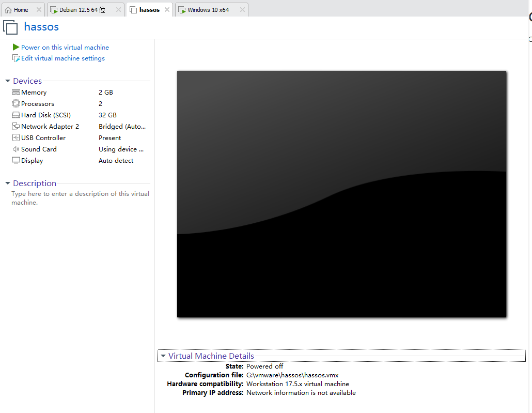Image resolution: width=532 pixels, height=413 pixels.
Task: Collapse the Description section
Action: point(7,183)
